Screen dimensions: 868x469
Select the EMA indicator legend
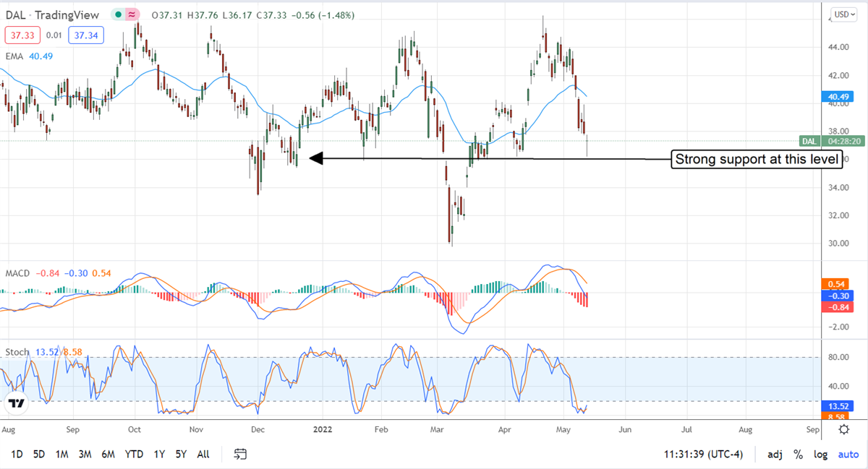(16, 56)
